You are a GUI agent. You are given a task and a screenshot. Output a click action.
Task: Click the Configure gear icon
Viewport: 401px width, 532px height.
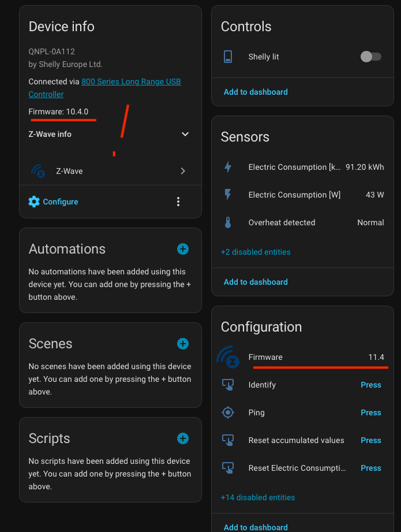[x=34, y=202]
